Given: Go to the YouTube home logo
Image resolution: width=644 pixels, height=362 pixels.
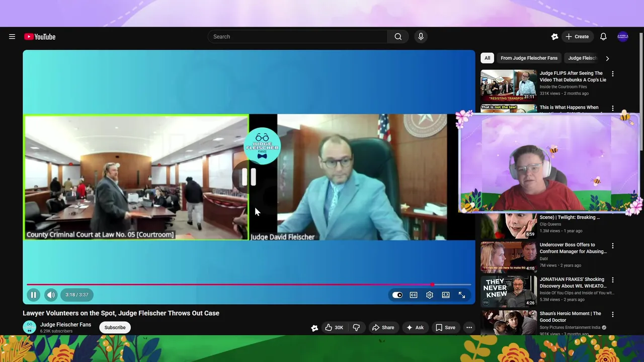Looking at the screenshot, I should pos(40,37).
